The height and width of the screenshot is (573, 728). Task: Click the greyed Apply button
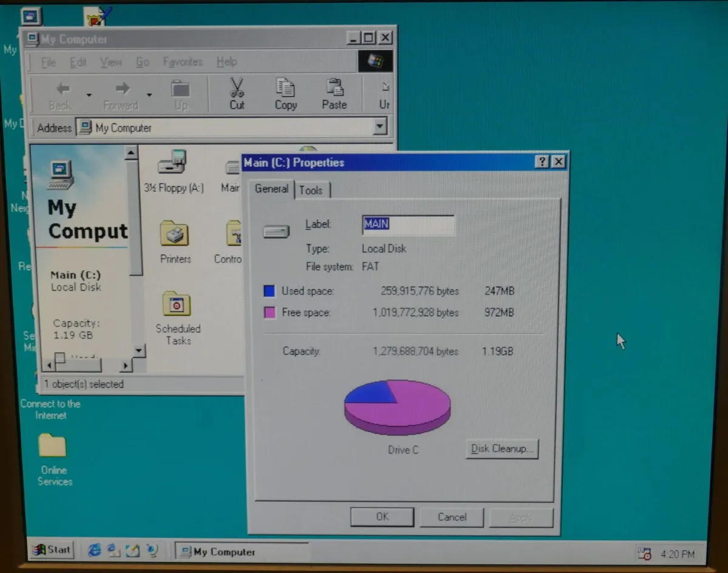[x=521, y=518]
